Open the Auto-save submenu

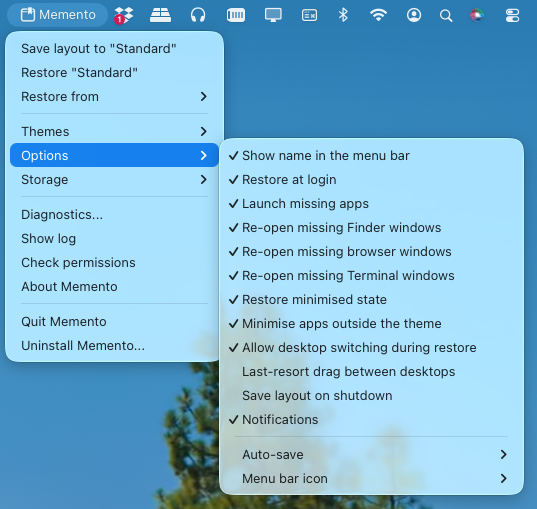371,455
